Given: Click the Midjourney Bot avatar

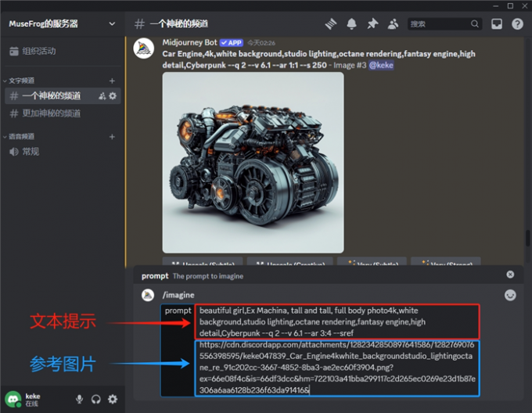Looking at the screenshot, I should pyautogui.click(x=144, y=48).
